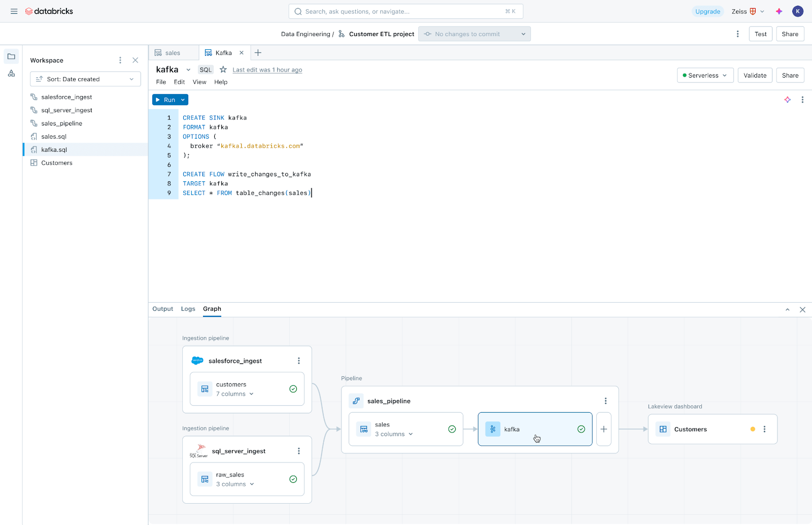Screen dimensions: 812x525
Task: Select sales_pipeline in Workspace list
Action: [x=61, y=123]
